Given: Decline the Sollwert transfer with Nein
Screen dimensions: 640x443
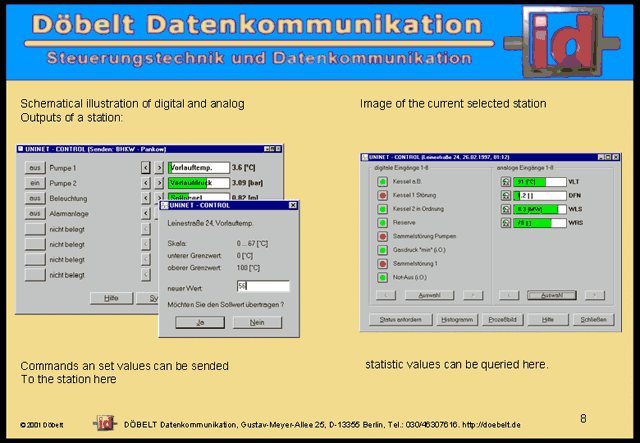Looking at the screenshot, I should pyautogui.click(x=257, y=323).
